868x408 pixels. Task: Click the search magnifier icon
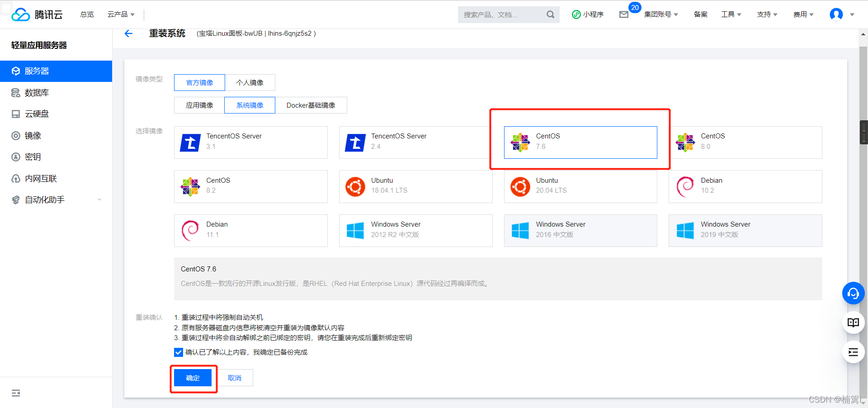(x=550, y=14)
